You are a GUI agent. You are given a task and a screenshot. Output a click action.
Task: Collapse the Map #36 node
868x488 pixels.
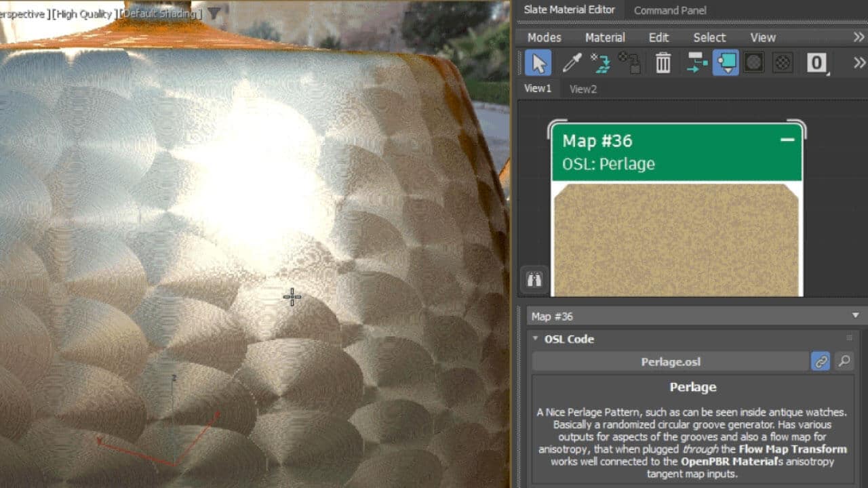click(787, 140)
